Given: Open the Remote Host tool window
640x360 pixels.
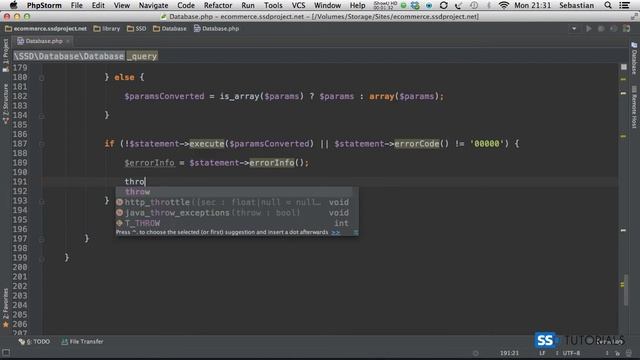Looking at the screenshot, I should 634,107.
